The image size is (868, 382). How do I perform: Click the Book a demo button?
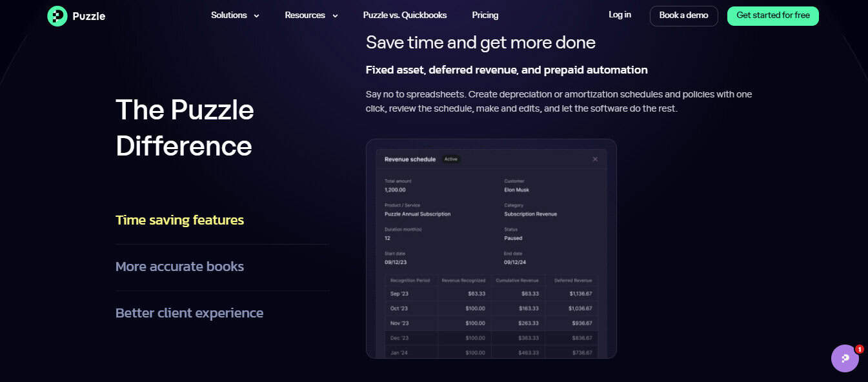tap(683, 15)
